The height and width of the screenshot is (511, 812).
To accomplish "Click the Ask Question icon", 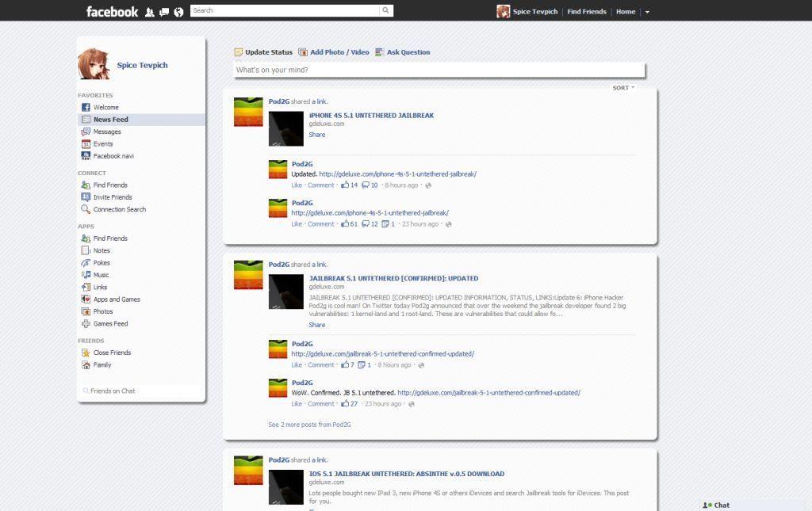I will click(x=380, y=52).
